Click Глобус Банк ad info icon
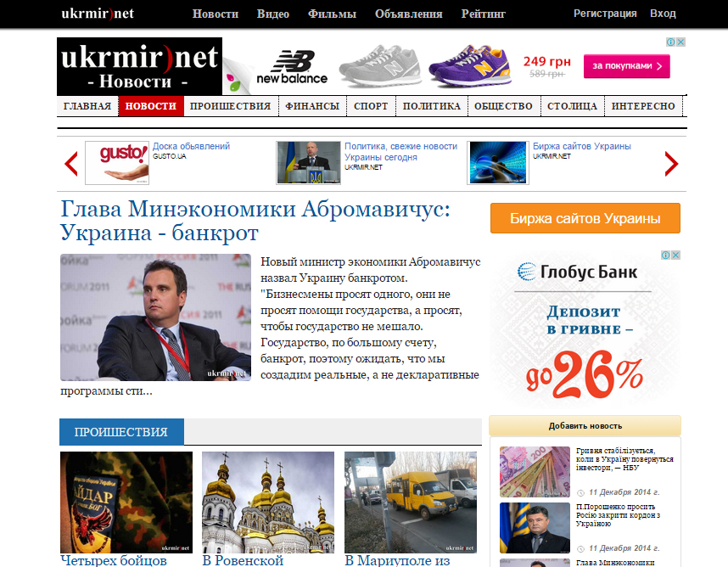 (x=666, y=255)
